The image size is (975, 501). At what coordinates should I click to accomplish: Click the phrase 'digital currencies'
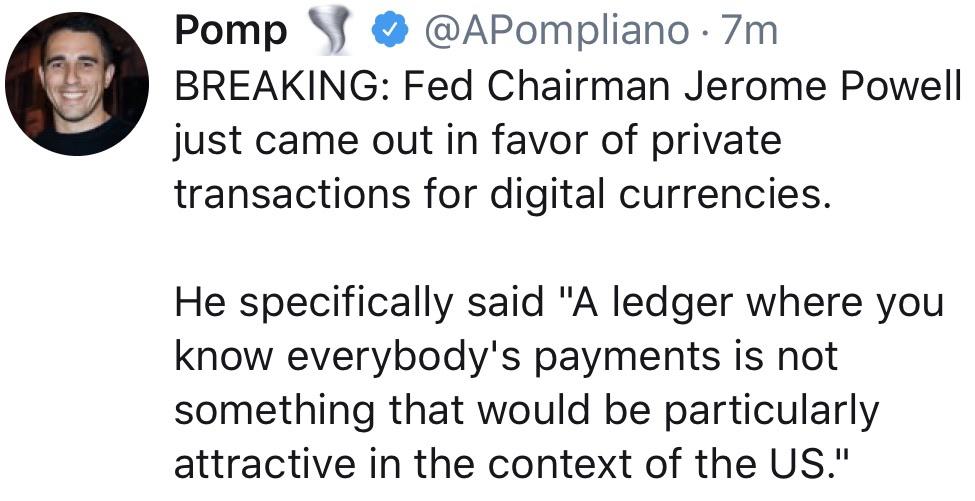click(x=660, y=194)
